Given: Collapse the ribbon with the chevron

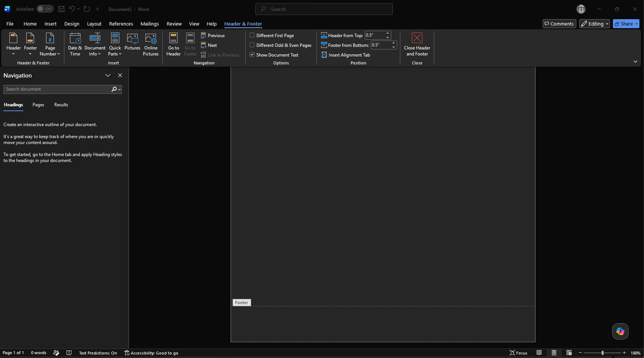Looking at the screenshot, I should pos(635,61).
